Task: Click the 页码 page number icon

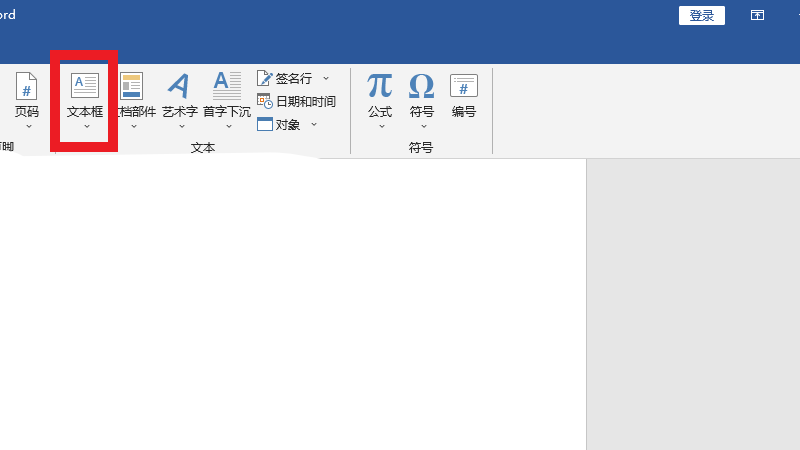Action: click(27, 87)
